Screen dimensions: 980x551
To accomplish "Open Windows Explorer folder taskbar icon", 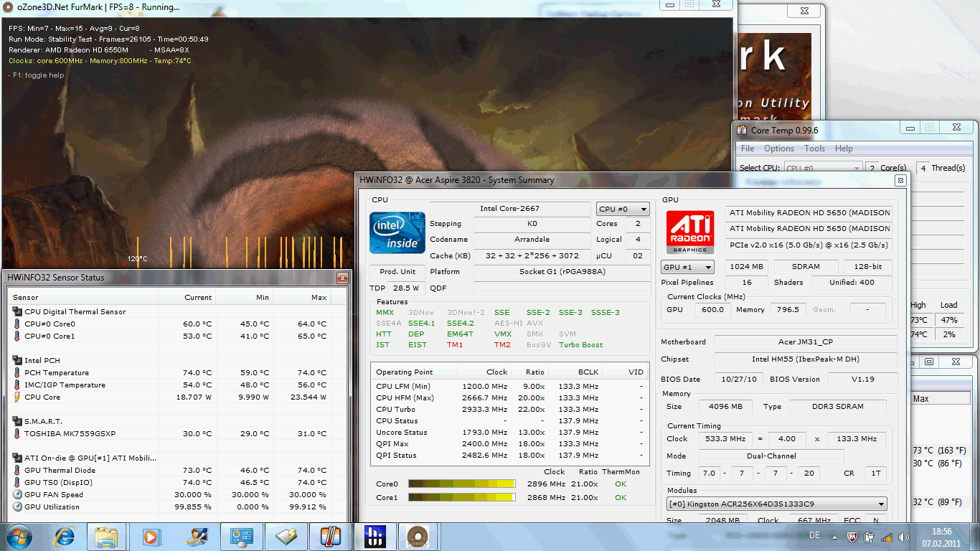I will pos(107,537).
